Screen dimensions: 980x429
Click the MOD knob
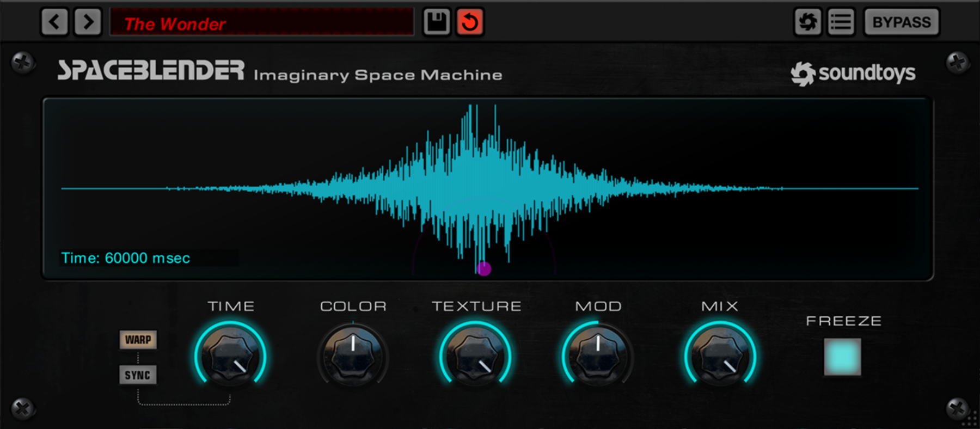coord(598,356)
